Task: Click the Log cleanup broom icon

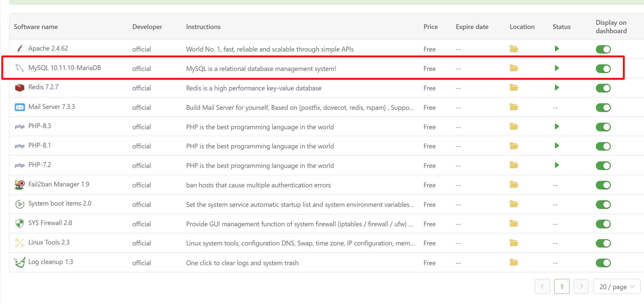Action: point(20,262)
